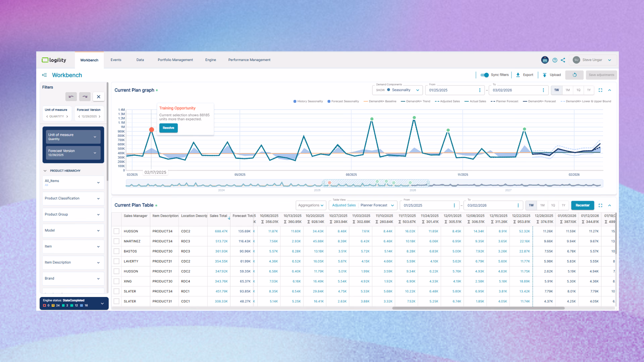
Task: Click the table horizontal scrollbar
Action: [x=478, y=308]
